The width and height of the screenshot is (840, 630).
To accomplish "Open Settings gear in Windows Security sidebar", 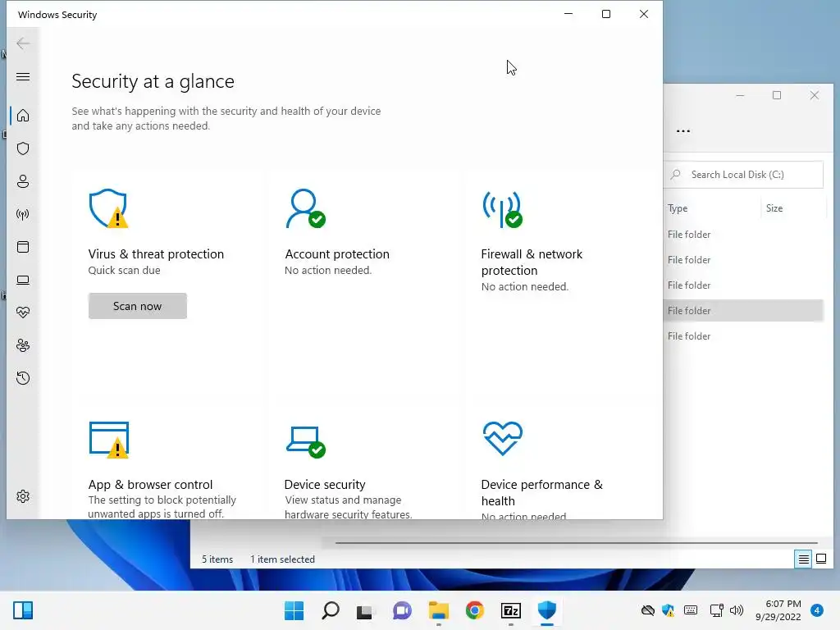I will [22, 496].
